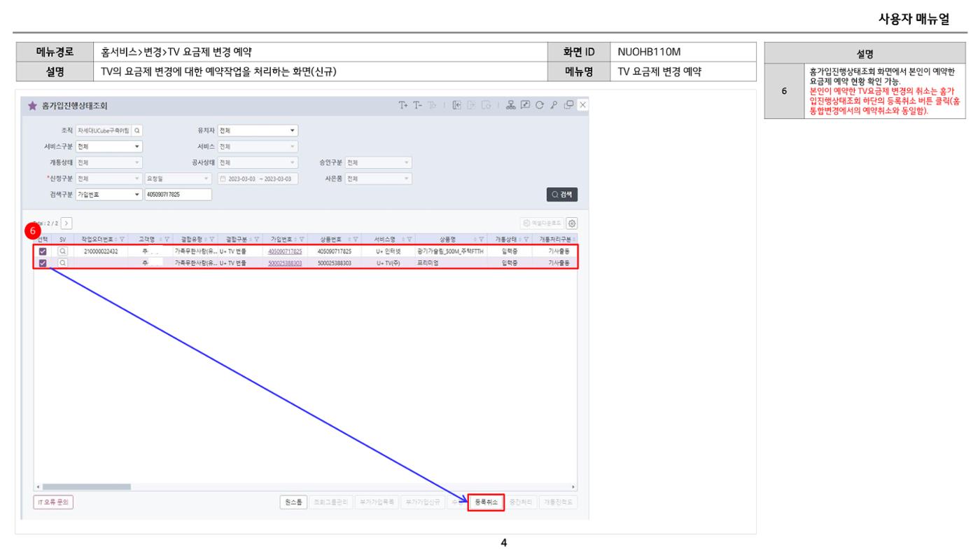Viewport: 980px width, 552px height.
Task: Click the expand-screen icon in title bar
Action: pyautogui.click(x=527, y=105)
